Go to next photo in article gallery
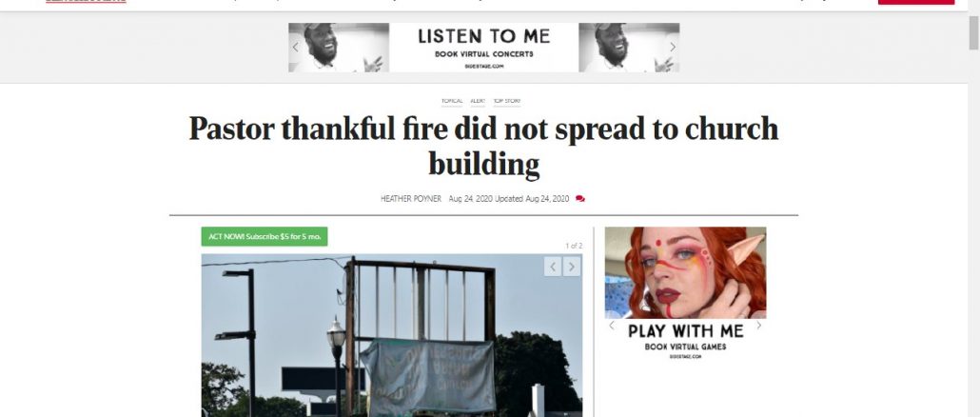Image resolution: width=980 pixels, height=417 pixels. tap(572, 267)
